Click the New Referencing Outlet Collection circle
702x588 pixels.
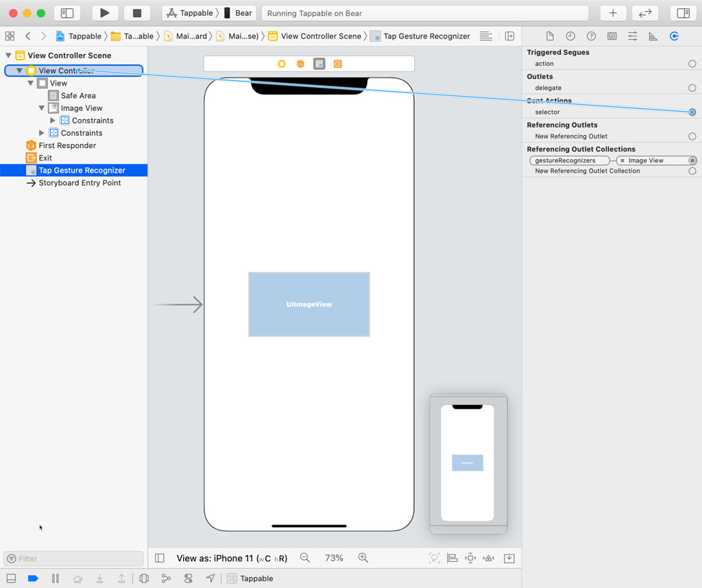[x=692, y=171]
